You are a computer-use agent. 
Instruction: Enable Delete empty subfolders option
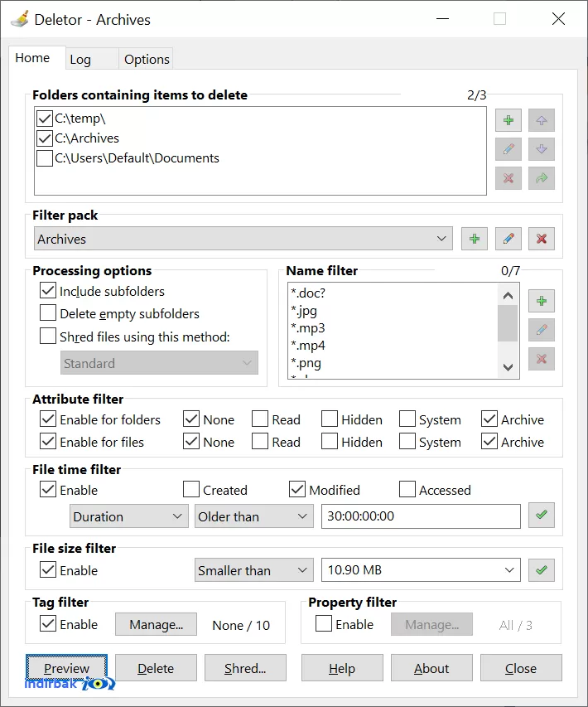(x=48, y=313)
